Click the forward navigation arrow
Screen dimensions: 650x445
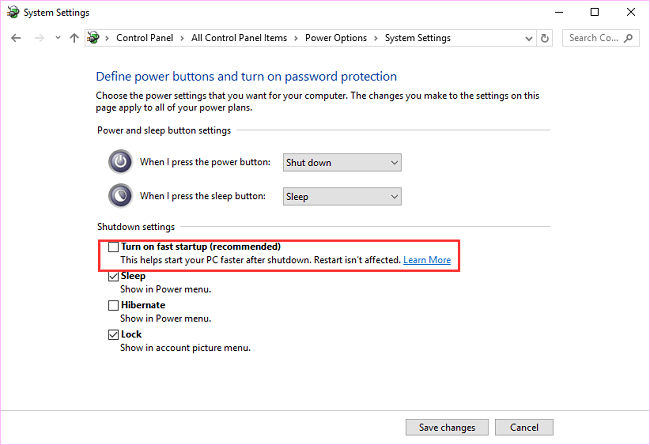click(x=38, y=38)
